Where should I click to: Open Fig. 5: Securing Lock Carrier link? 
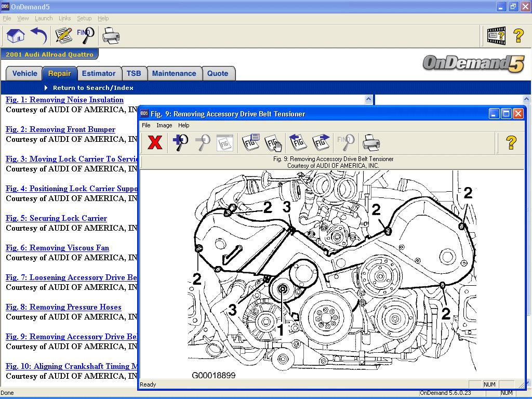pyautogui.click(x=56, y=218)
